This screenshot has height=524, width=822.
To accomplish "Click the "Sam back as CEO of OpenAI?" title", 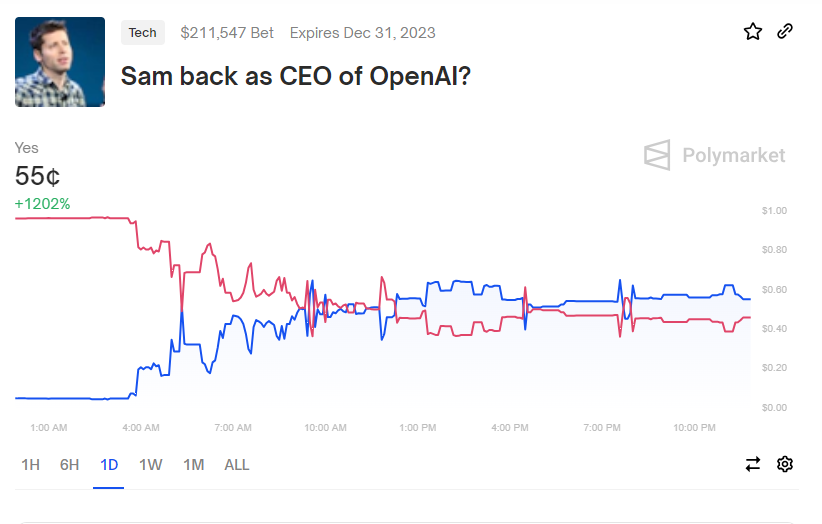I will click(x=295, y=76).
